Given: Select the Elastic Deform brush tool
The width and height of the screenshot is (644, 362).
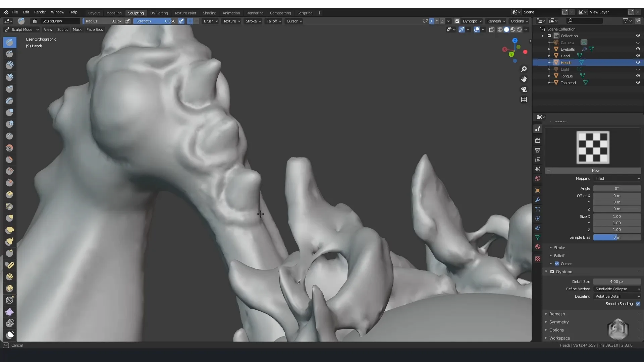Looking at the screenshot, I should (10, 230).
